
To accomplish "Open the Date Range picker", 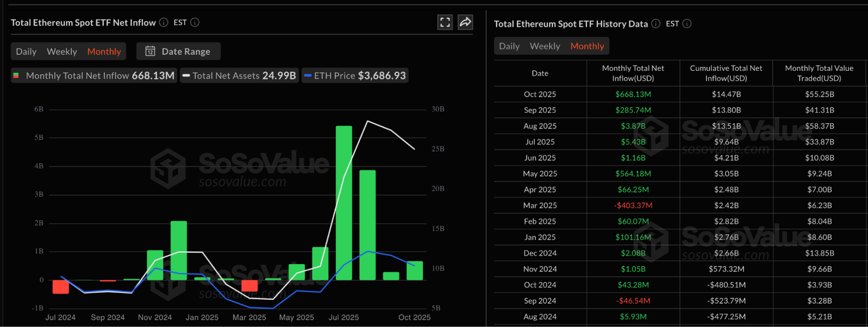I will click(x=178, y=51).
